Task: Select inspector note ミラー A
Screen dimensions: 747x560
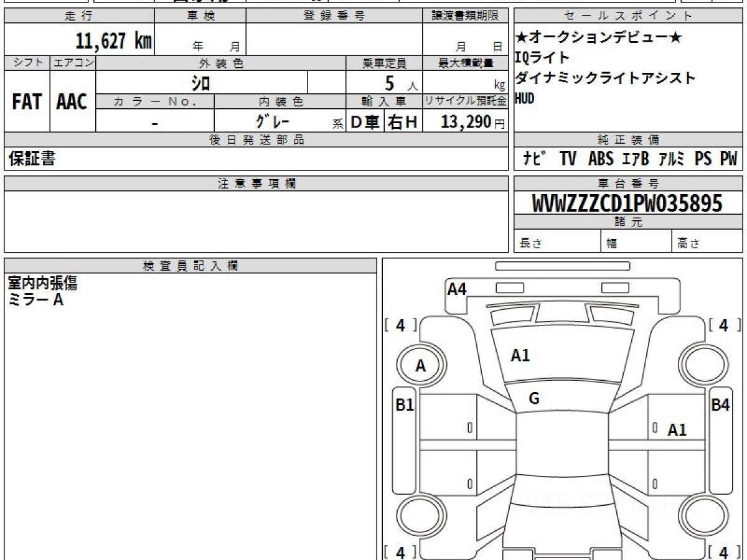Action: 35,300
